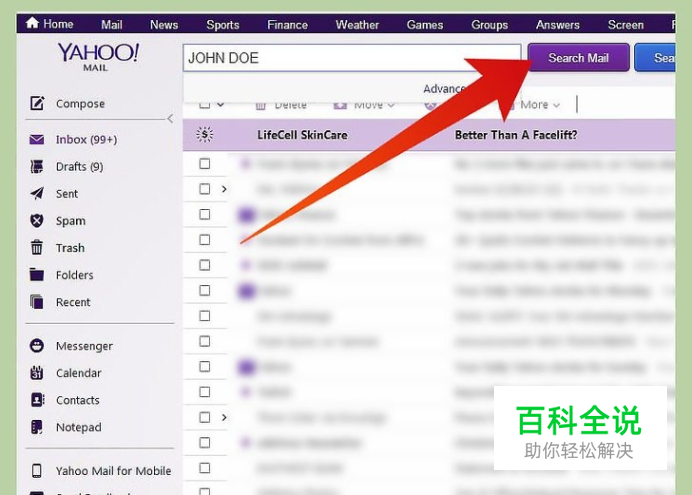Viewport: 692px width, 495px height.
Task: Tick the eighth email row checkbox
Action: [x=204, y=341]
